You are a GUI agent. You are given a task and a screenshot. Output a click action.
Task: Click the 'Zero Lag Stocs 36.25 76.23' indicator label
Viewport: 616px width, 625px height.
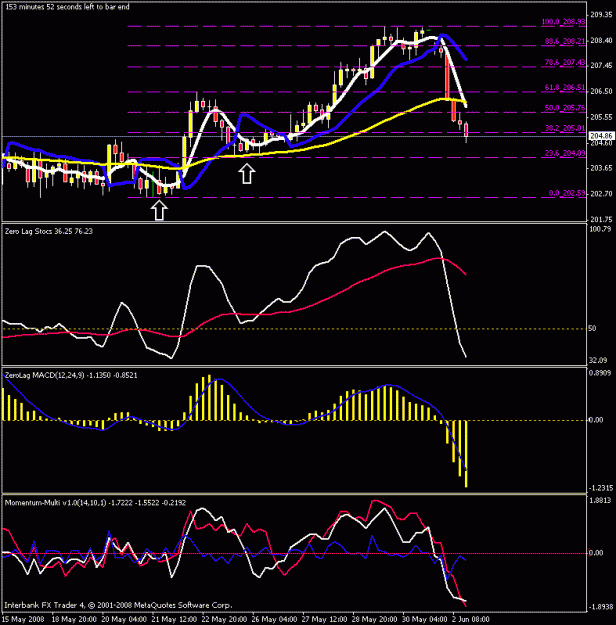(49, 231)
